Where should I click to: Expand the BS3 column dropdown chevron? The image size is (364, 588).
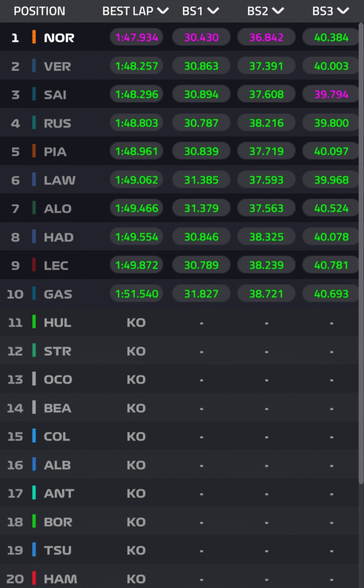coord(343,11)
